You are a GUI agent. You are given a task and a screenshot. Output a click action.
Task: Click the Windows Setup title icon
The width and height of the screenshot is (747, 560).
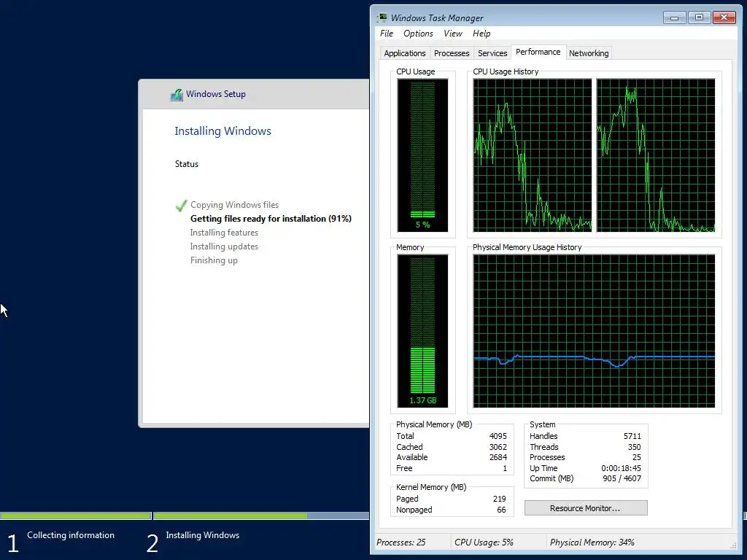[177, 94]
